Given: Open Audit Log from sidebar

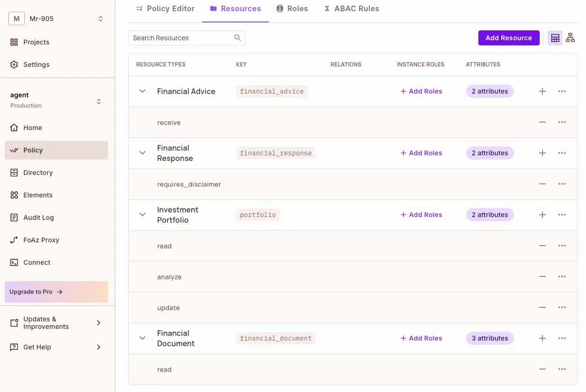Looking at the screenshot, I should (x=38, y=218).
